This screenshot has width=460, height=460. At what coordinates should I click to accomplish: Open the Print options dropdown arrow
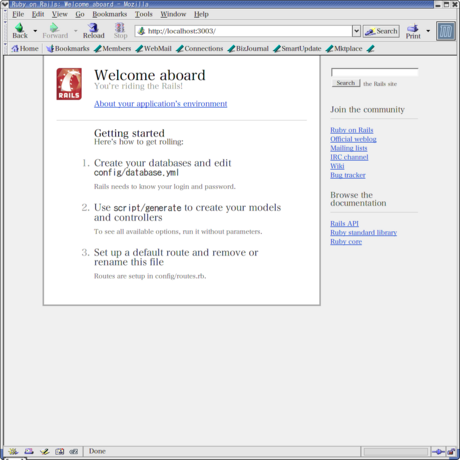click(x=428, y=31)
